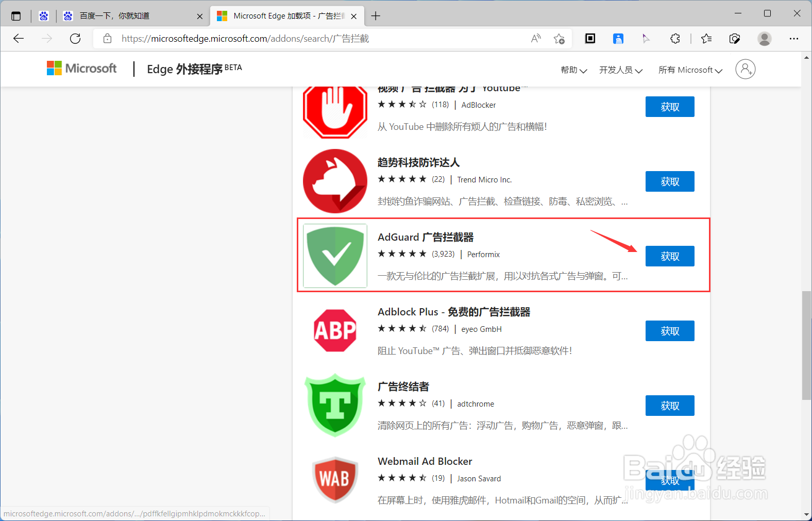The width and height of the screenshot is (812, 521).
Task: Click the adtchrome publisher name
Action: click(476, 404)
